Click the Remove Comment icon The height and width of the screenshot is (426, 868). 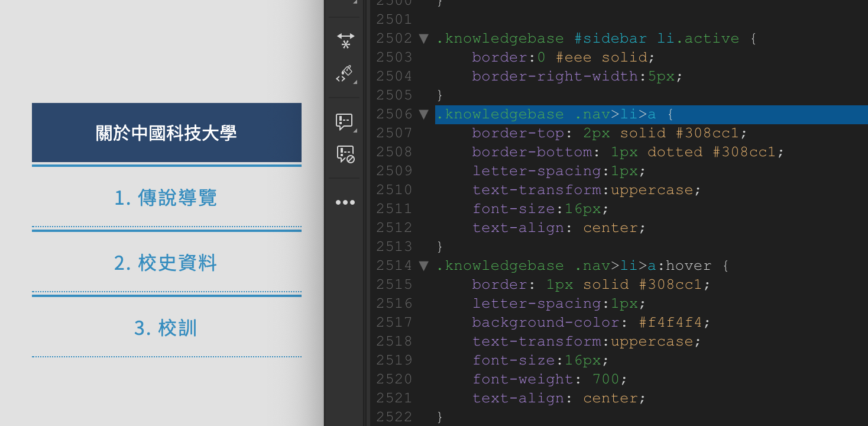point(345,154)
